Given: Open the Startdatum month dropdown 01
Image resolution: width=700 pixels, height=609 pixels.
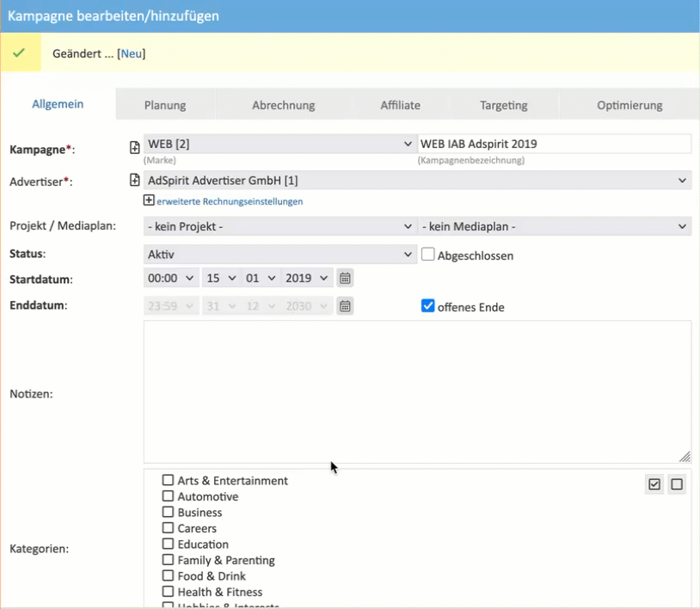Looking at the screenshot, I should coord(261,278).
